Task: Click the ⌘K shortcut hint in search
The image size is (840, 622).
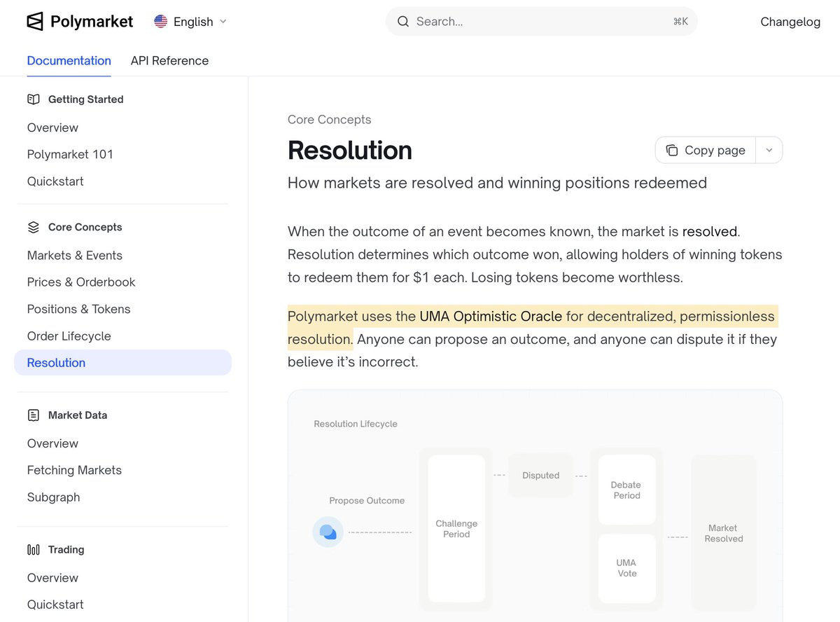Action: click(x=680, y=22)
